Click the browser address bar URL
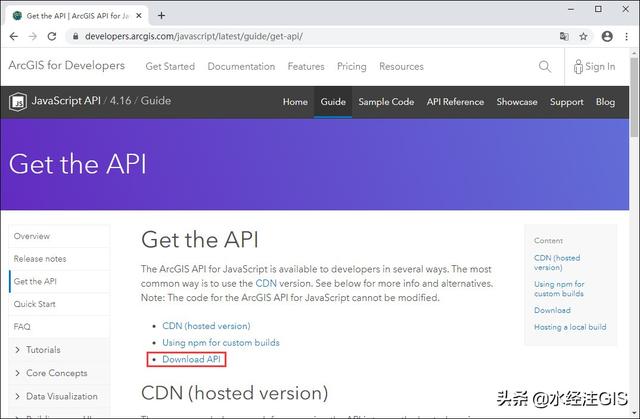The height and width of the screenshot is (419, 640). (194, 36)
